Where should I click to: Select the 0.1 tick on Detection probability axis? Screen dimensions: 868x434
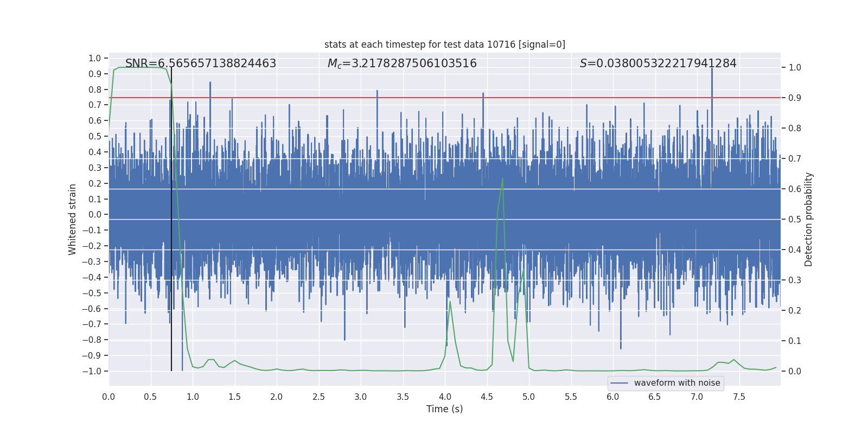point(795,341)
